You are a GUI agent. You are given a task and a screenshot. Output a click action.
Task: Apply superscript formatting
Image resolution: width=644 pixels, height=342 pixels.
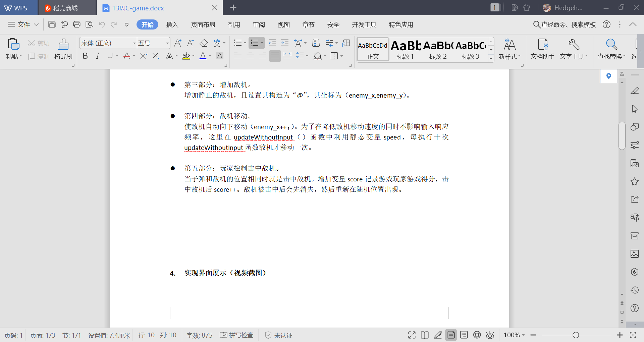144,56
